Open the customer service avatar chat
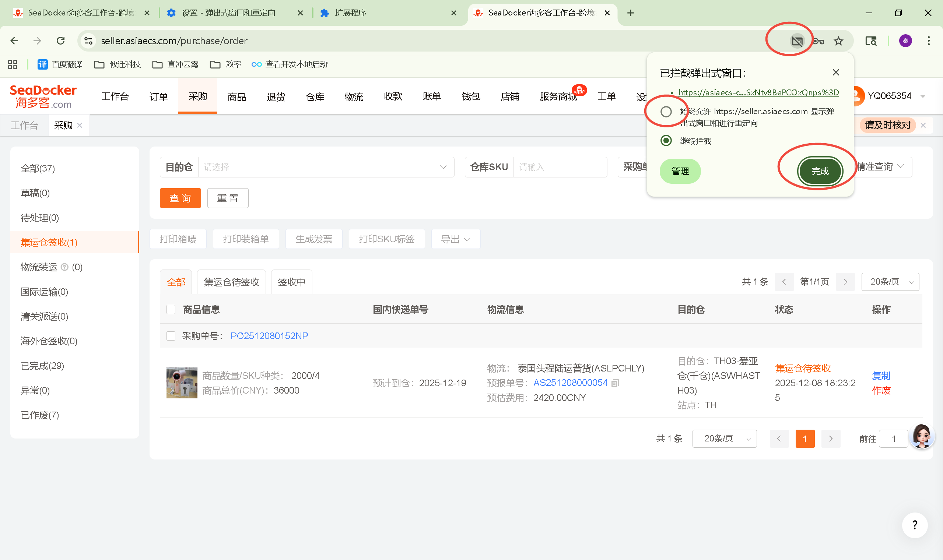Image resolution: width=943 pixels, height=560 pixels. click(x=922, y=436)
